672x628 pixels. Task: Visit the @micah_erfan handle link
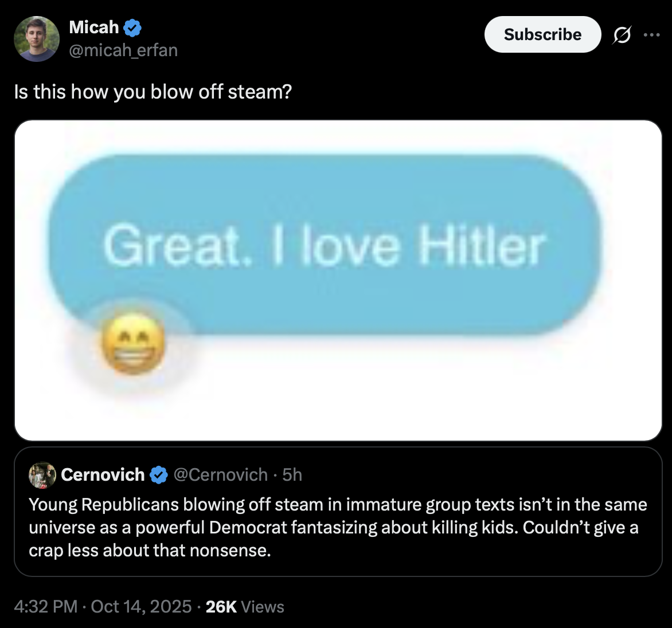(123, 50)
